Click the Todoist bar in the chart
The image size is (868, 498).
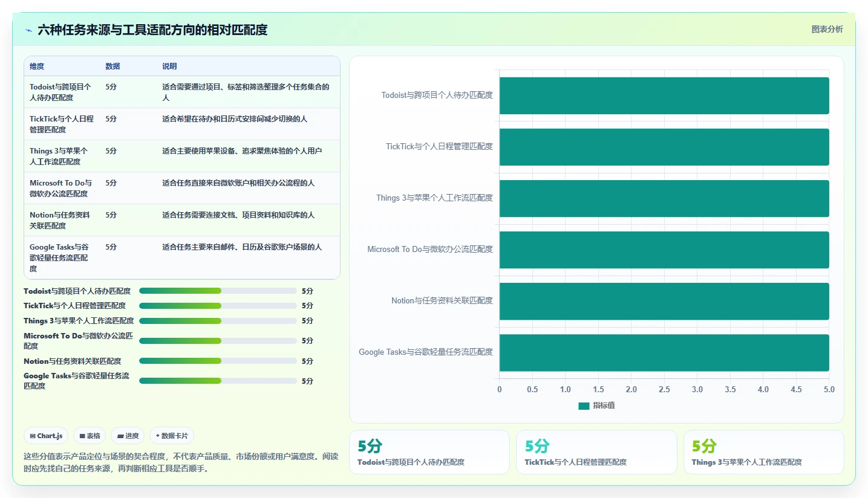click(664, 95)
